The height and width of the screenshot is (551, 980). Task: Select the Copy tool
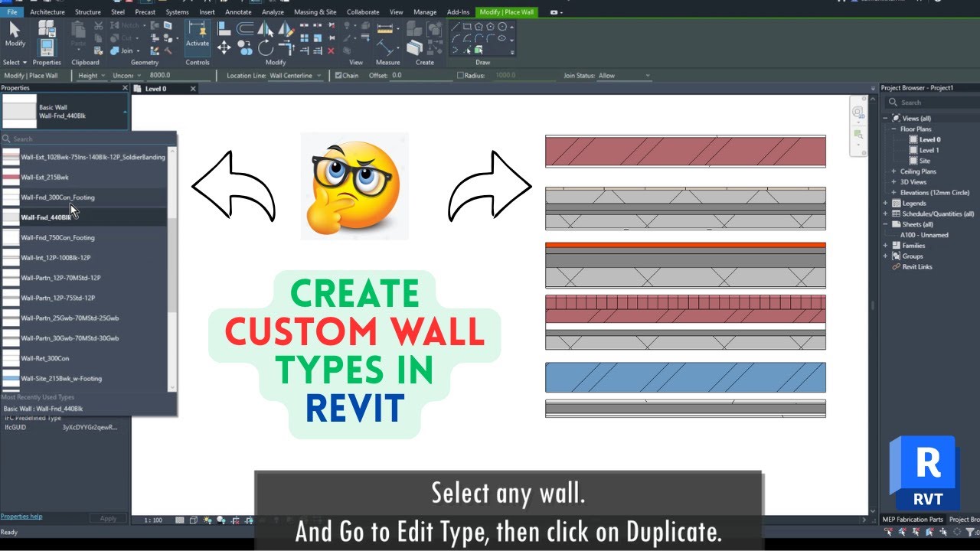point(245,48)
